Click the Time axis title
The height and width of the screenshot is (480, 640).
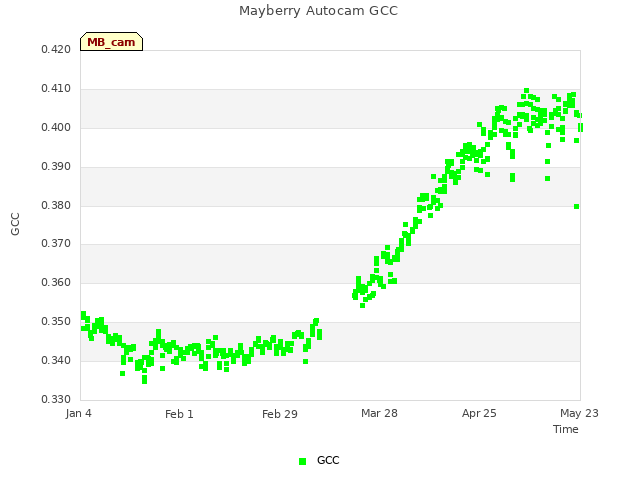coord(566,429)
